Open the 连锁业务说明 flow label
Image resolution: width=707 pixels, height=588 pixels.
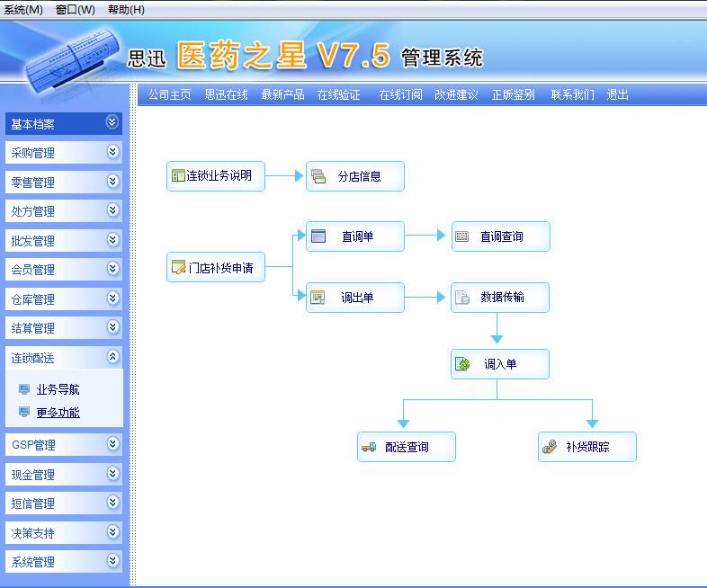tap(219, 175)
